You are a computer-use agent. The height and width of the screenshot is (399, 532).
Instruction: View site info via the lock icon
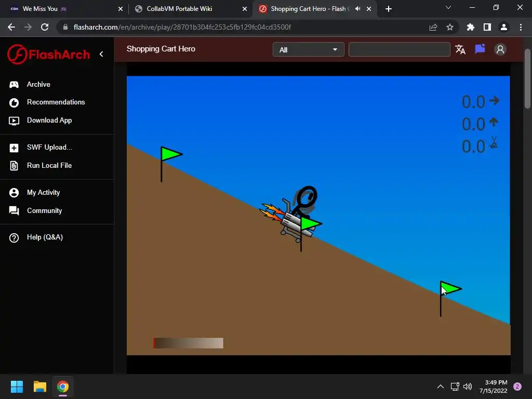pyautogui.click(x=65, y=27)
